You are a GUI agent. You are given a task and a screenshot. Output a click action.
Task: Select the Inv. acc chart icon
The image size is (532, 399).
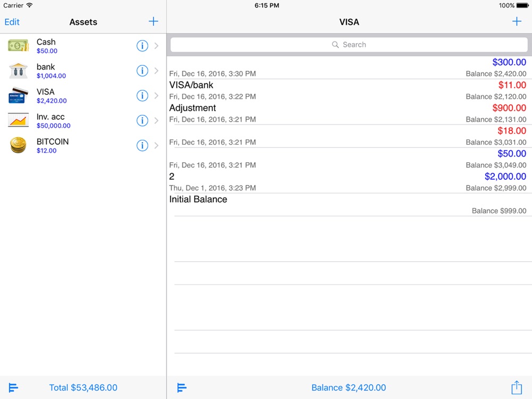pyautogui.click(x=18, y=120)
